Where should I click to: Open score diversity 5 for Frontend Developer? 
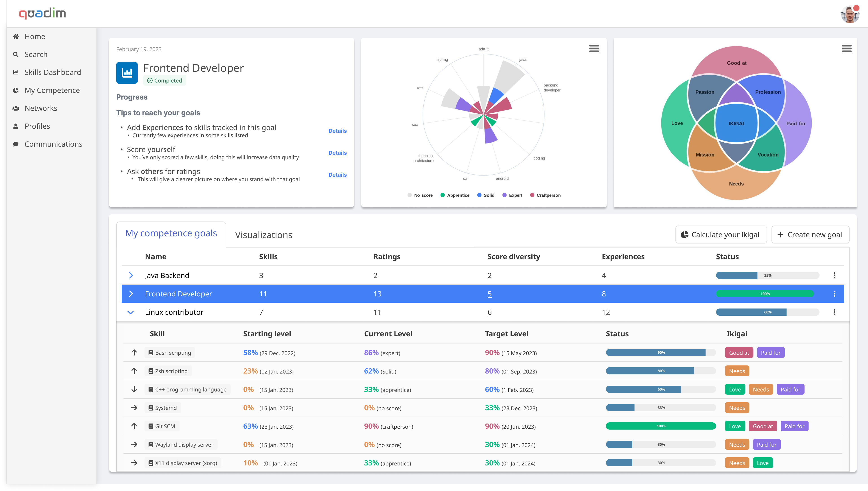coord(490,294)
